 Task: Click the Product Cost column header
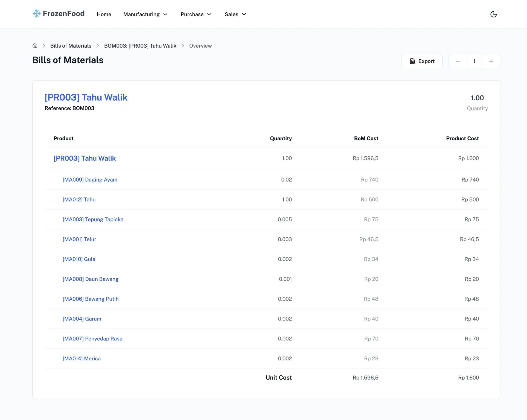(x=462, y=138)
